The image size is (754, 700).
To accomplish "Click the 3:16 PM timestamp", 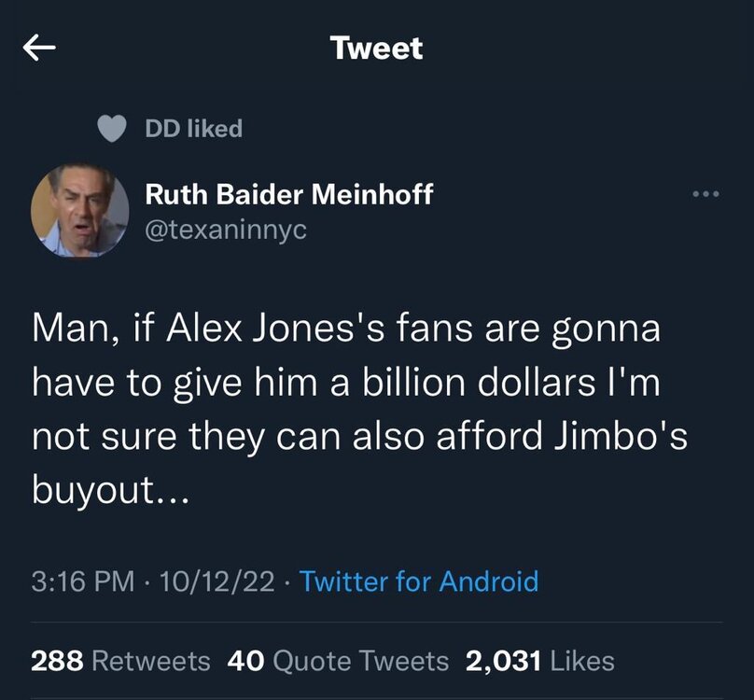I will tap(83, 582).
